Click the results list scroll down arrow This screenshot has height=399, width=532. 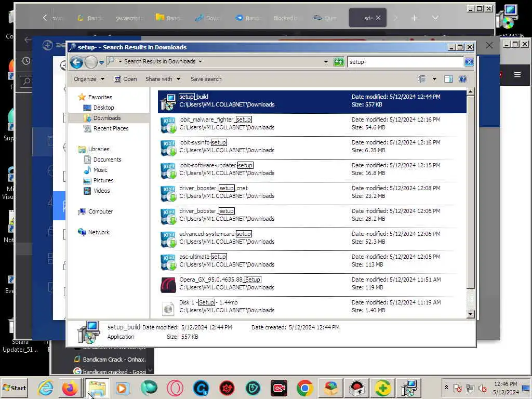tap(470, 314)
